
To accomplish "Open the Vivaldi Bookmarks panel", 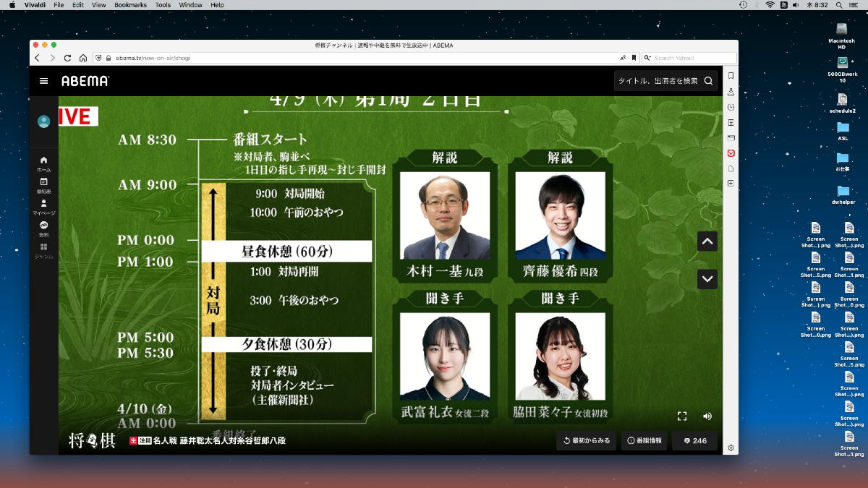I will (x=731, y=76).
